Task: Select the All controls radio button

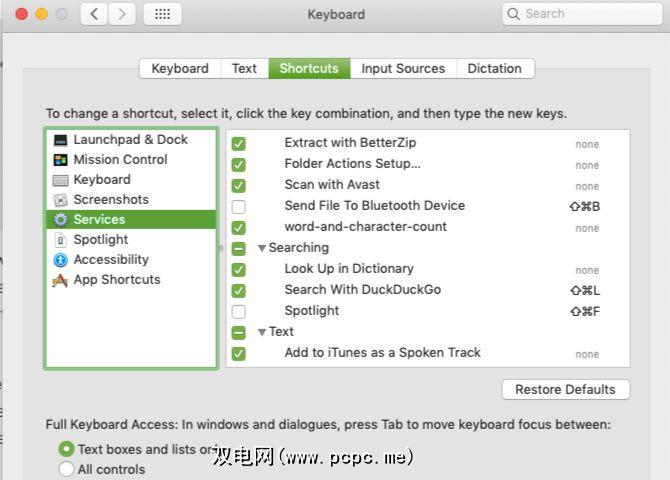Action: point(66,469)
